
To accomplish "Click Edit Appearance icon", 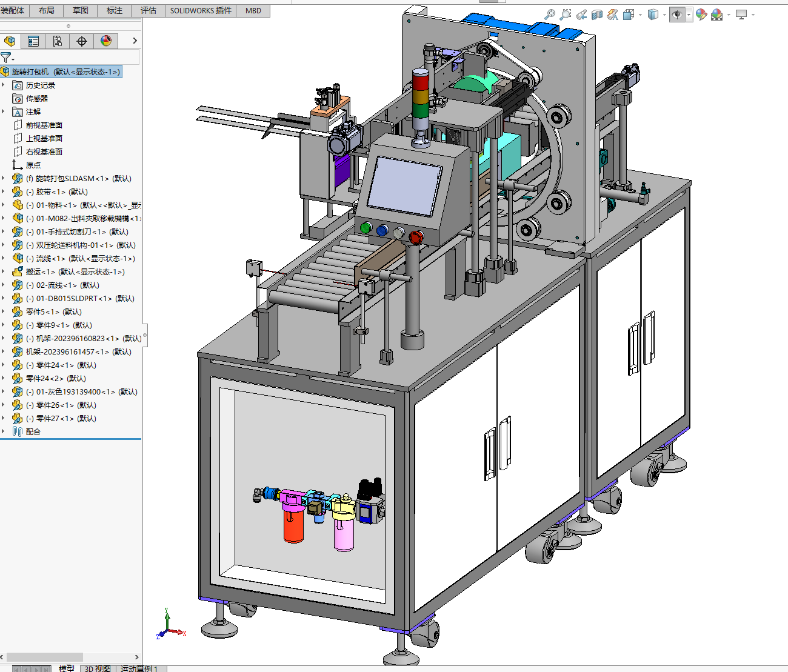I will 702,14.
